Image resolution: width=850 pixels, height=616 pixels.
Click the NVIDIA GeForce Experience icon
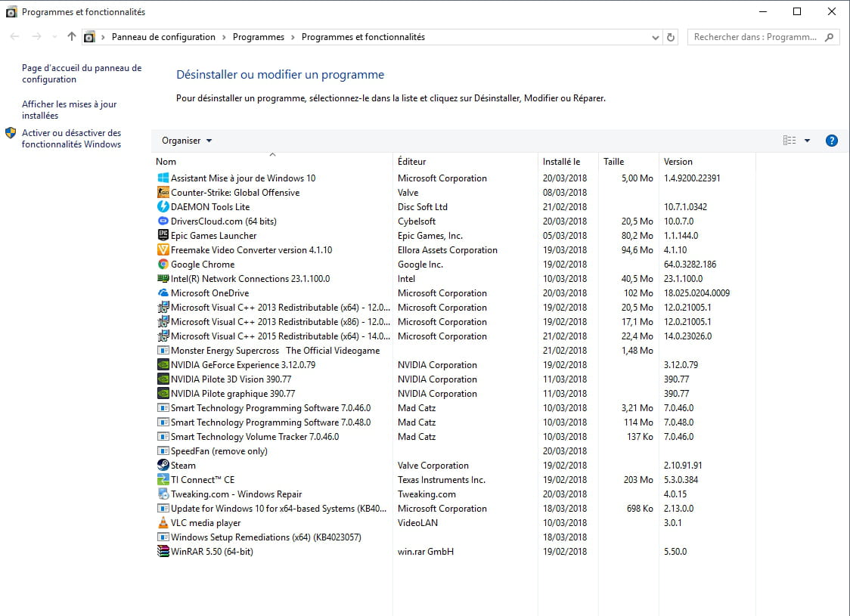coord(163,365)
